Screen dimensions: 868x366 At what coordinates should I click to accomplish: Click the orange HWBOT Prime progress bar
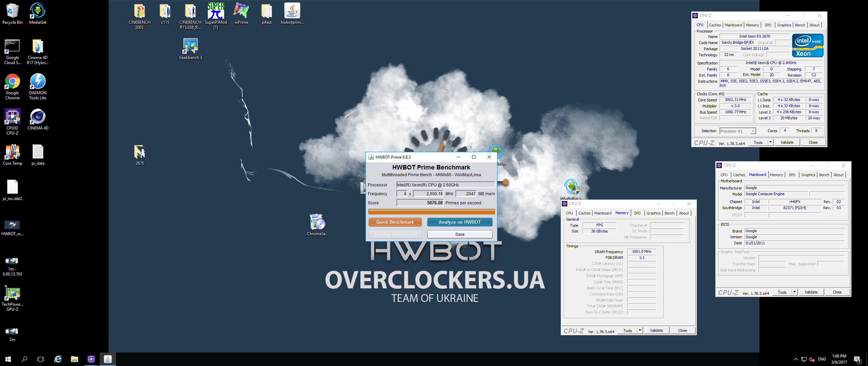431,211
